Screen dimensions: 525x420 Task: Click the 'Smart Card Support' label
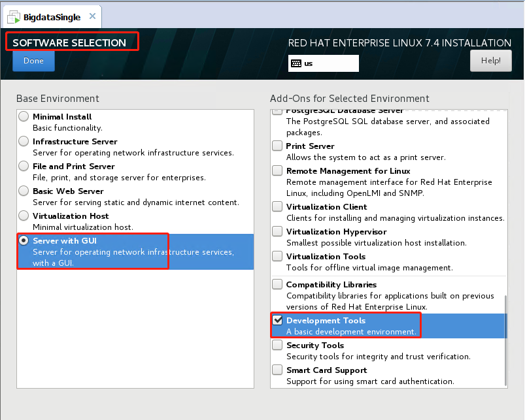pos(327,370)
